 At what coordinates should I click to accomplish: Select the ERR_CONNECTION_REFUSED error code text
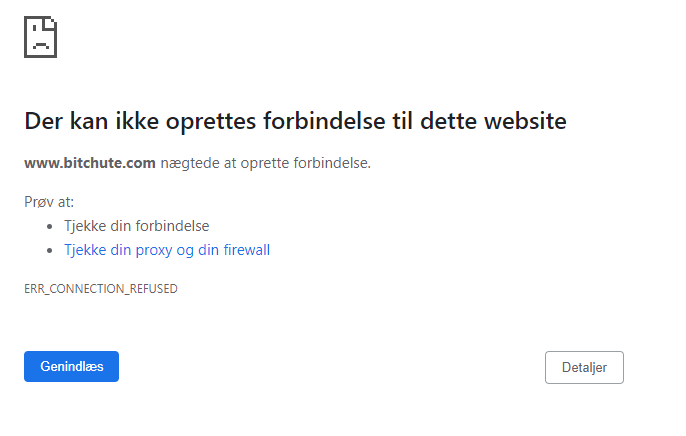(x=101, y=289)
